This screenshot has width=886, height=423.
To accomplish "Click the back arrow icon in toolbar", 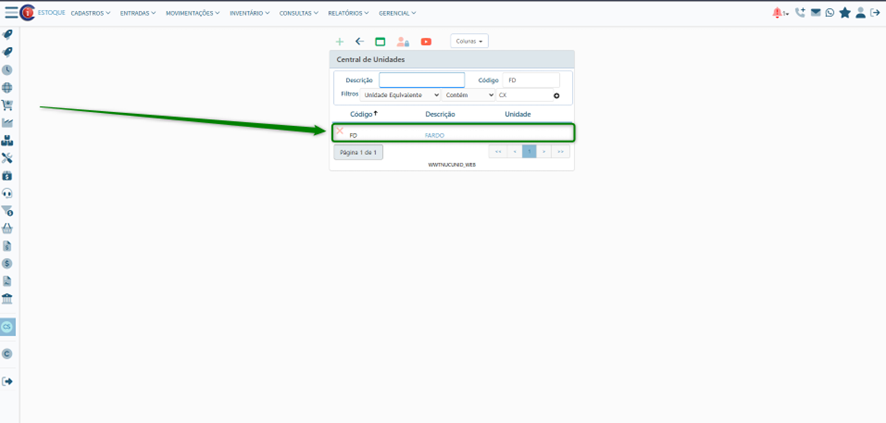I will click(x=360, y=42).
